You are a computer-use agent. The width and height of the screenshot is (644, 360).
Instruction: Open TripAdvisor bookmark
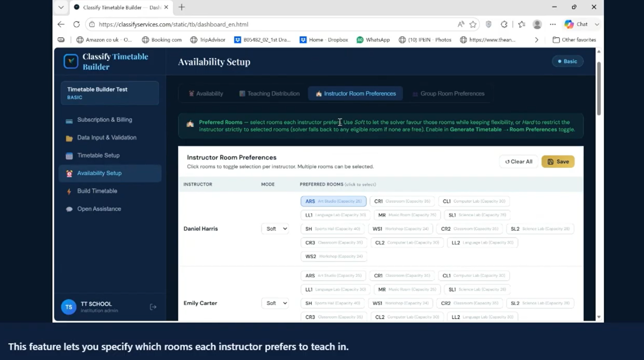[208, 40]
